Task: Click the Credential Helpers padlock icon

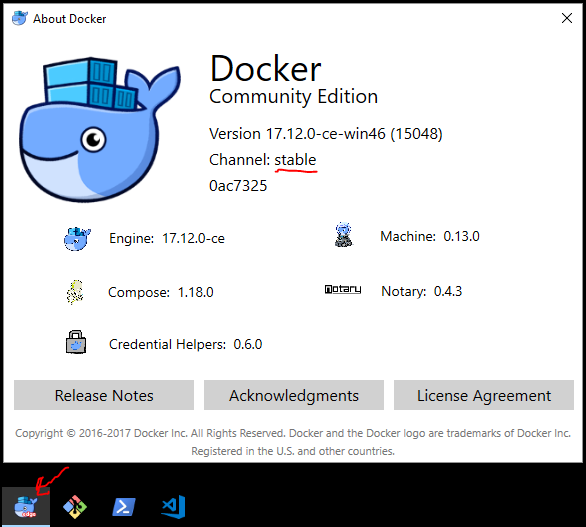Action: click(x=76, y=342)
